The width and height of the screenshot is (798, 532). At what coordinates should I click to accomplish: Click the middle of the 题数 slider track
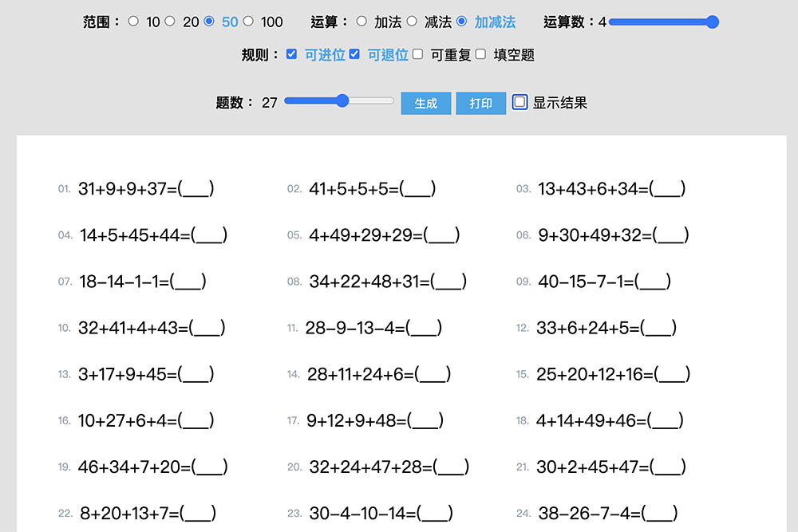(x=338, y=100)
